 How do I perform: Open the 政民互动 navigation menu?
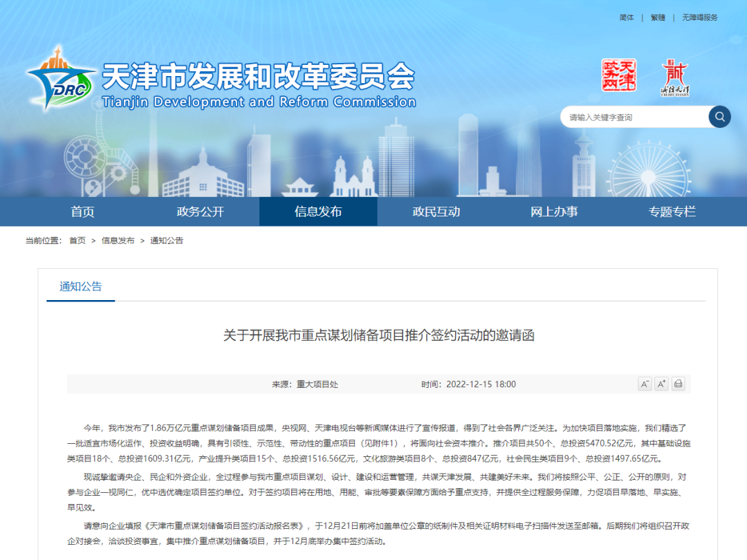[x=436, y=212]
